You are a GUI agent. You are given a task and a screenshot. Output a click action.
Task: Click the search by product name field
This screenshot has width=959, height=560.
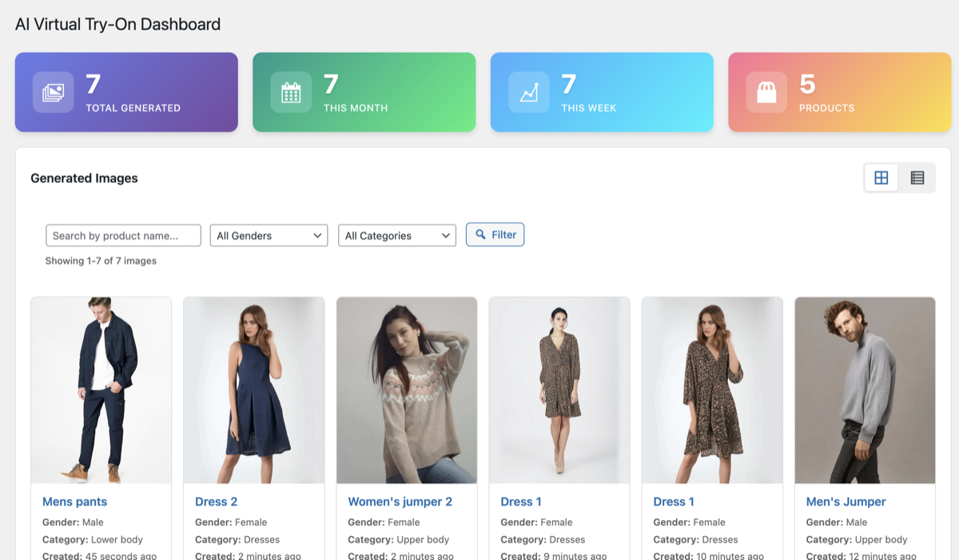[x=122, y=235]
